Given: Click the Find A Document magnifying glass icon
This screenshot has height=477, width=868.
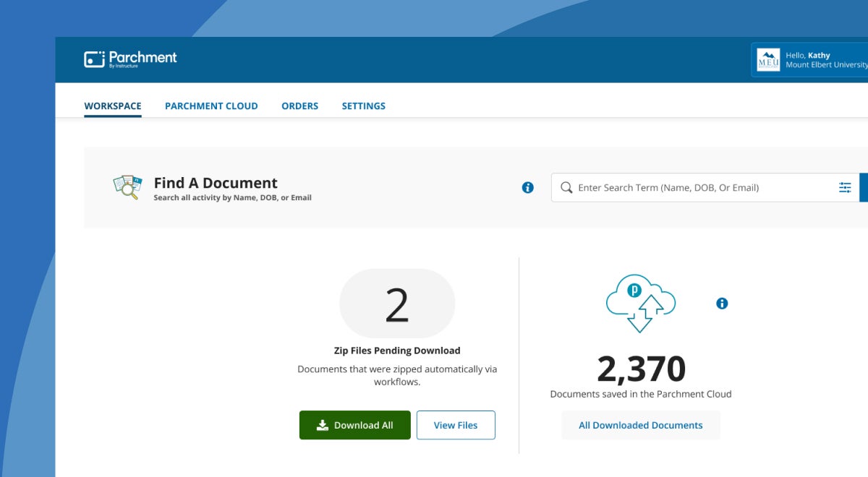Looking at the screenshot, I should (127, 187).
